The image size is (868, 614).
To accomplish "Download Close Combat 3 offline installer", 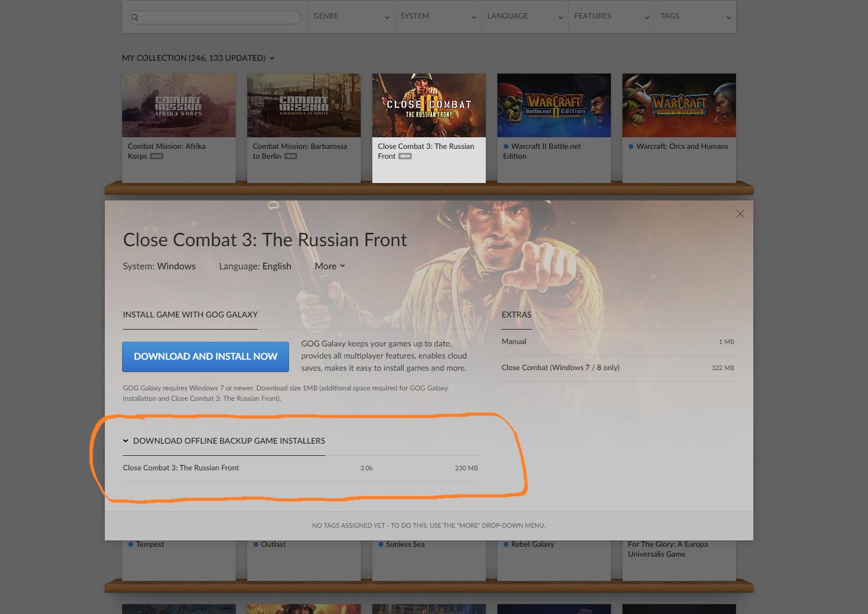I will coord(301,468).
